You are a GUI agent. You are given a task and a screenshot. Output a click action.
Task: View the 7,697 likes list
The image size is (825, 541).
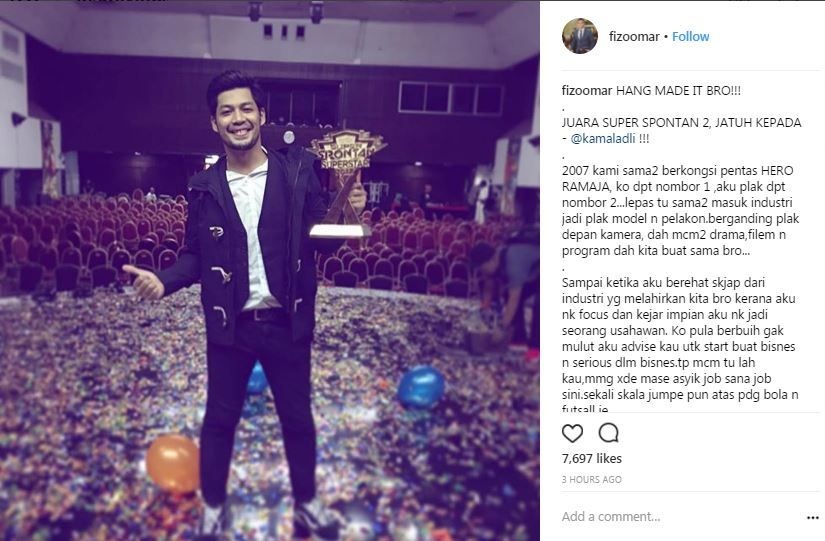[591, 458]
